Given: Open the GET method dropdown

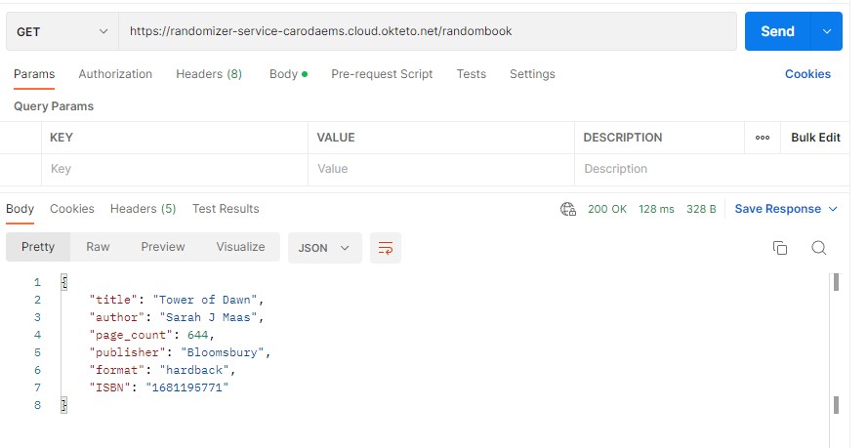Looking at the screenshot, I should 62,31.
